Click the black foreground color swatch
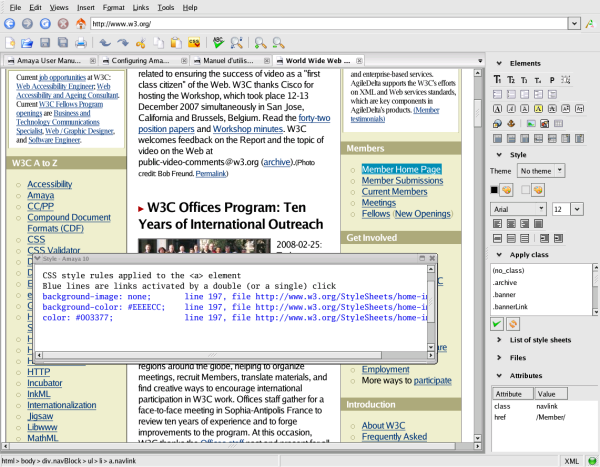The height and width of the screenshot is (467, 600). pyautogui.click(x=494, y=190)
